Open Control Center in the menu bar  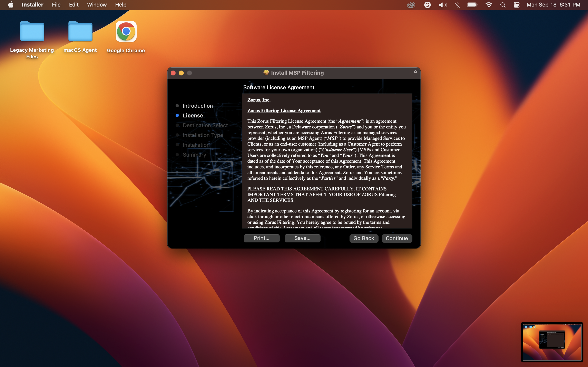pyautogui.click(x=516, y=5)
